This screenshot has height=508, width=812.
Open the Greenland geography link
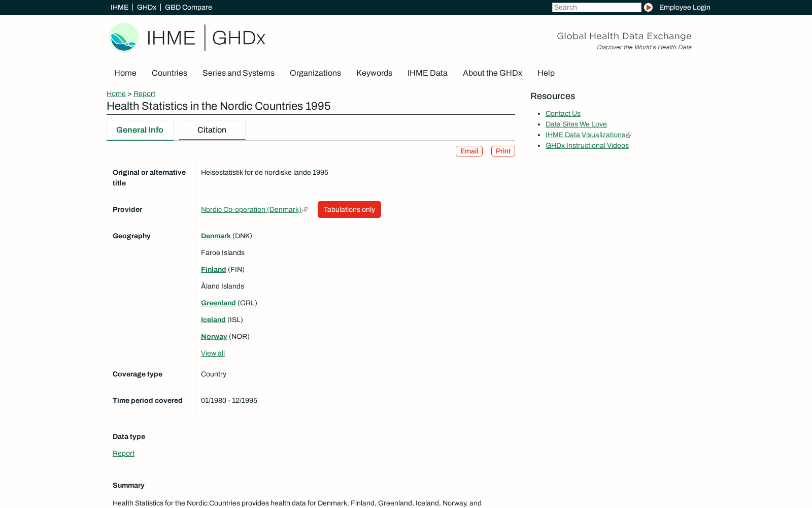tap(218, 303)
